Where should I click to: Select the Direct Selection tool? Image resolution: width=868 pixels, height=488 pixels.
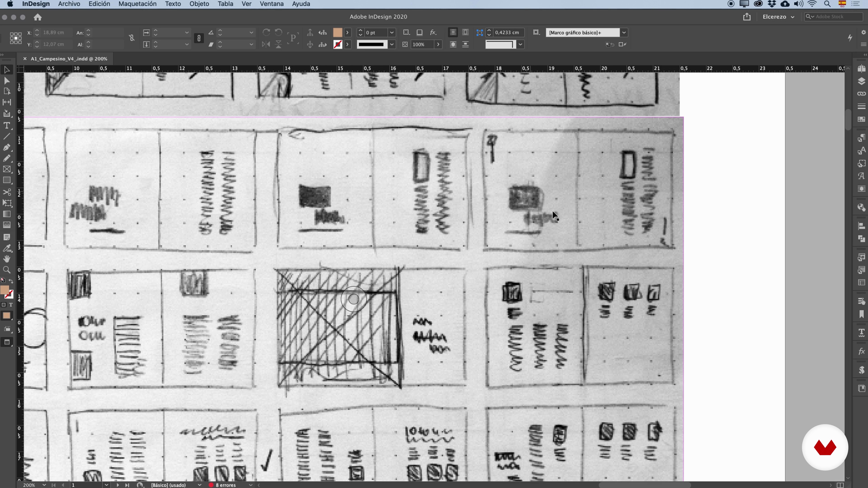[x=7, y=80]
